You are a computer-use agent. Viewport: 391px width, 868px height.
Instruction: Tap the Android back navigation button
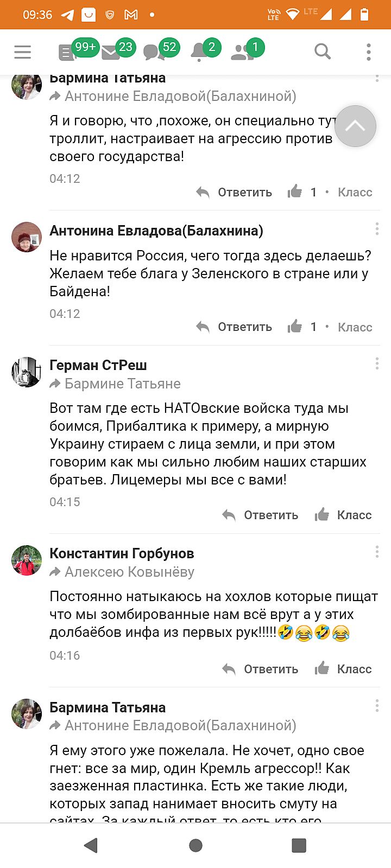(91, 845)
